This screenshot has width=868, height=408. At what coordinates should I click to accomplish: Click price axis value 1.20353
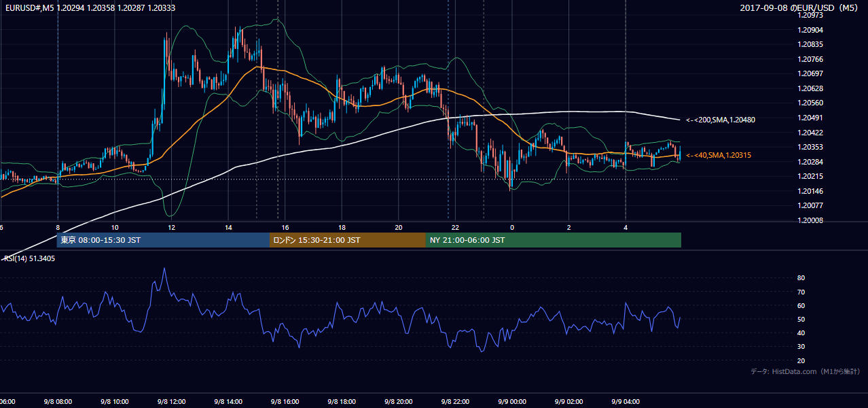(x=811, y=147)
